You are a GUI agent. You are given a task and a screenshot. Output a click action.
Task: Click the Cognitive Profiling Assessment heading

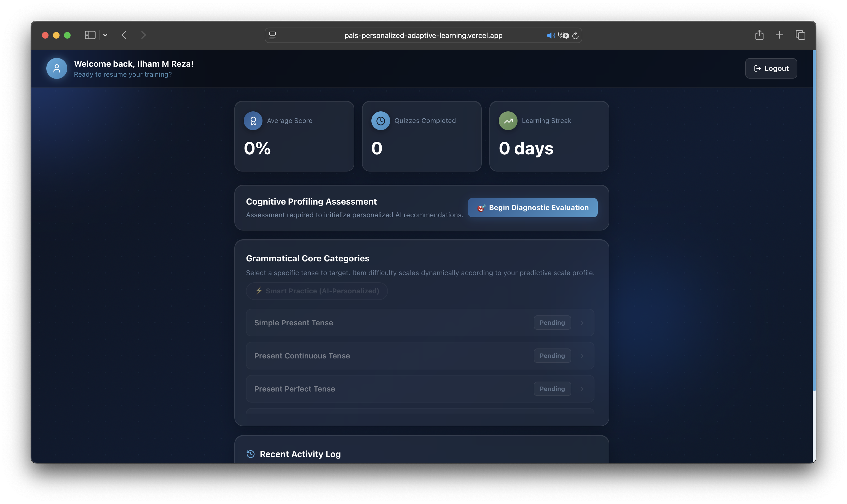[311, 201]
